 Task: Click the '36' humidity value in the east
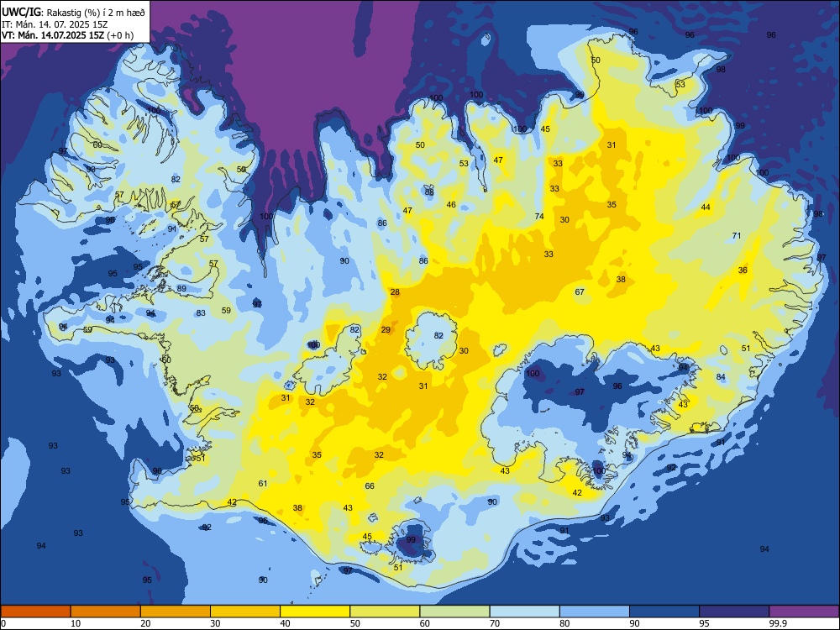coord(743,270)
